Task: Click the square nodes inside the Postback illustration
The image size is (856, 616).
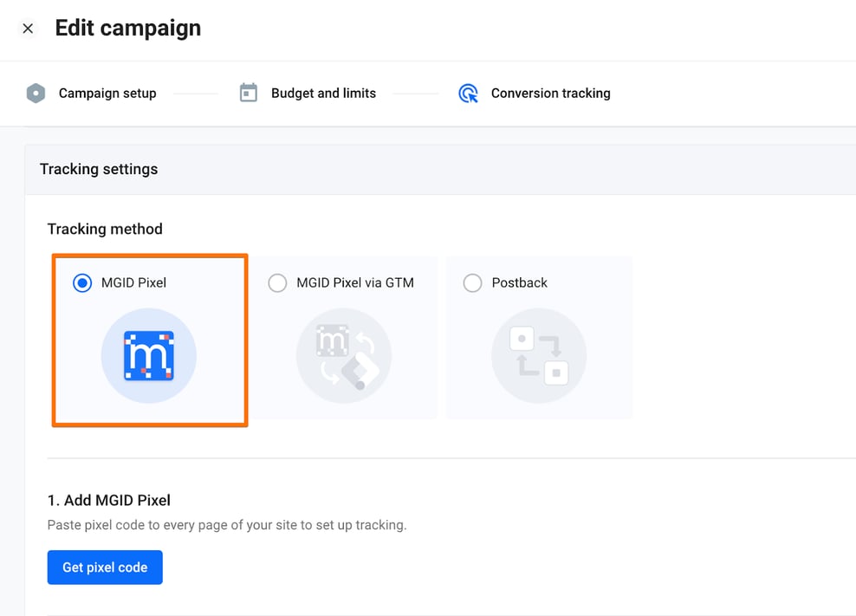Action: pyautogui.click(x=539, y=355)
